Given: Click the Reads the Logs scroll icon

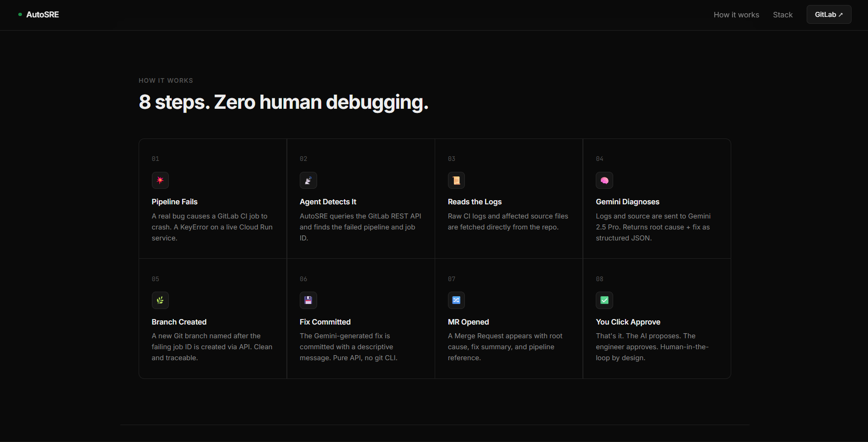Looking at the screenshot, I should coord(456,180).
